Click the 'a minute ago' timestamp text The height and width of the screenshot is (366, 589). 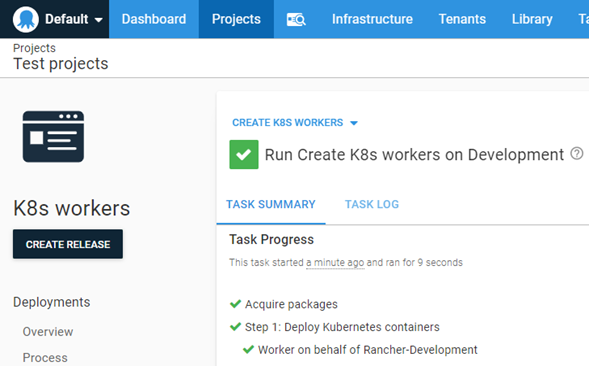tap(335, 262)
